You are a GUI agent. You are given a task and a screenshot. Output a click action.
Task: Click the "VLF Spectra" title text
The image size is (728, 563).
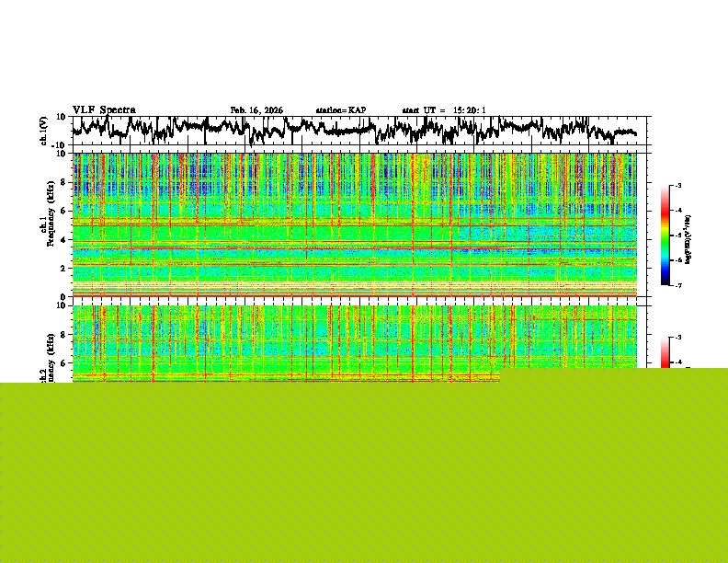(x=104, y=110)
